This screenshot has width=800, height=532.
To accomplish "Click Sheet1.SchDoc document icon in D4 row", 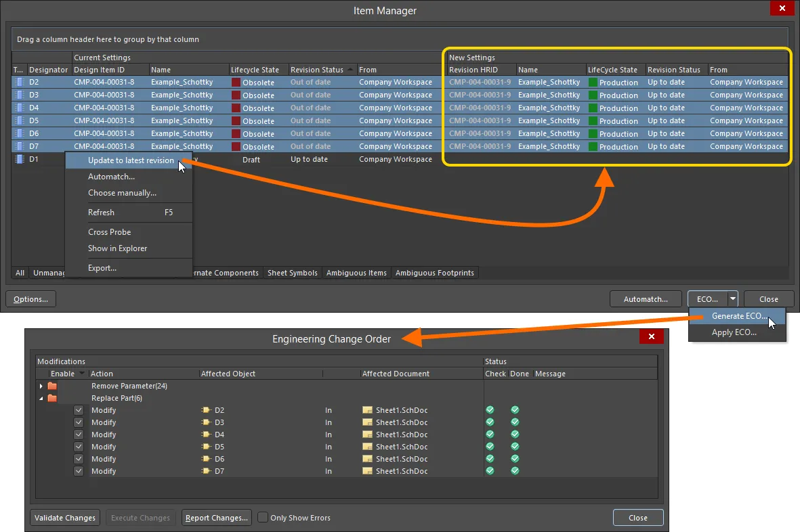I will (x=367, y=435).
